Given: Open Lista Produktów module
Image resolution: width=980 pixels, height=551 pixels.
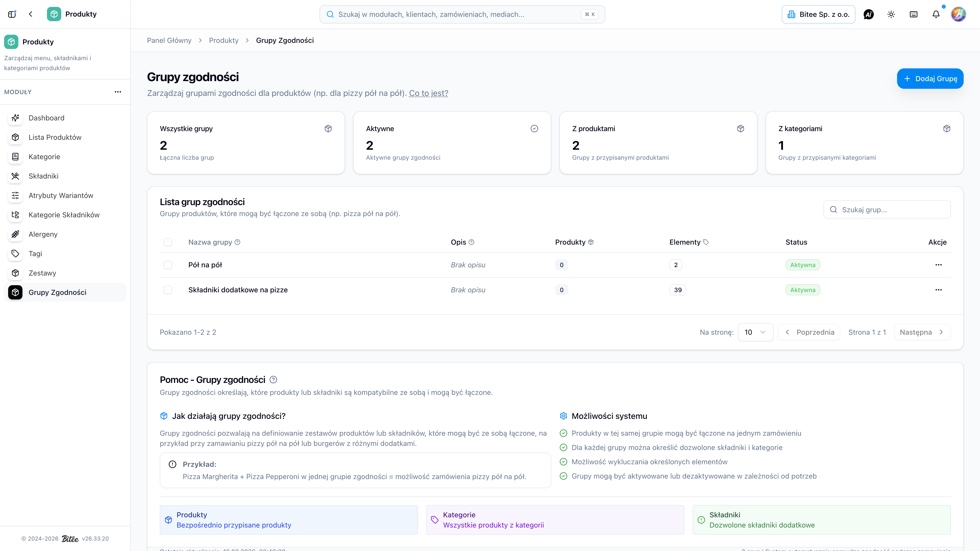Looking at the screenshot, I should coord(65,137).
